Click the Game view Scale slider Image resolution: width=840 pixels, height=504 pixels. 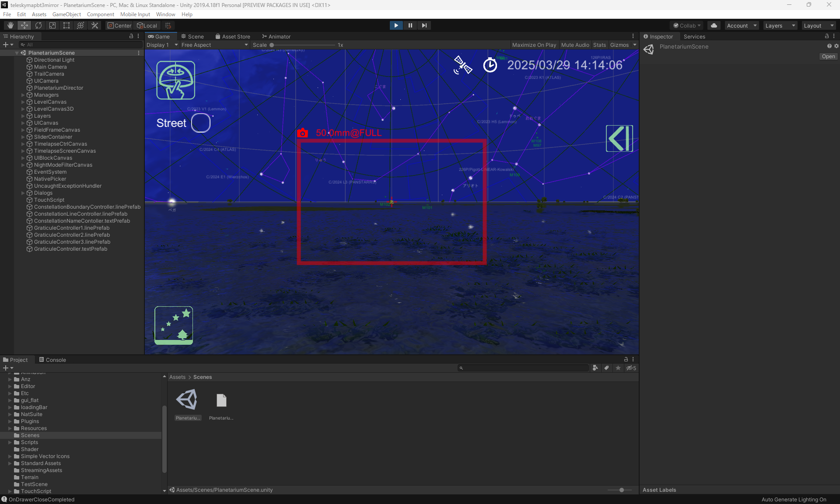click(x=303, y=45)
